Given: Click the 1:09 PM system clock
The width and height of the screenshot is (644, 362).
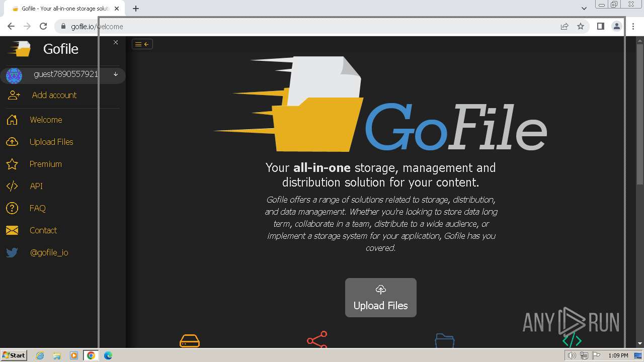Looking at the screenshot, I should tap(618, 355).
